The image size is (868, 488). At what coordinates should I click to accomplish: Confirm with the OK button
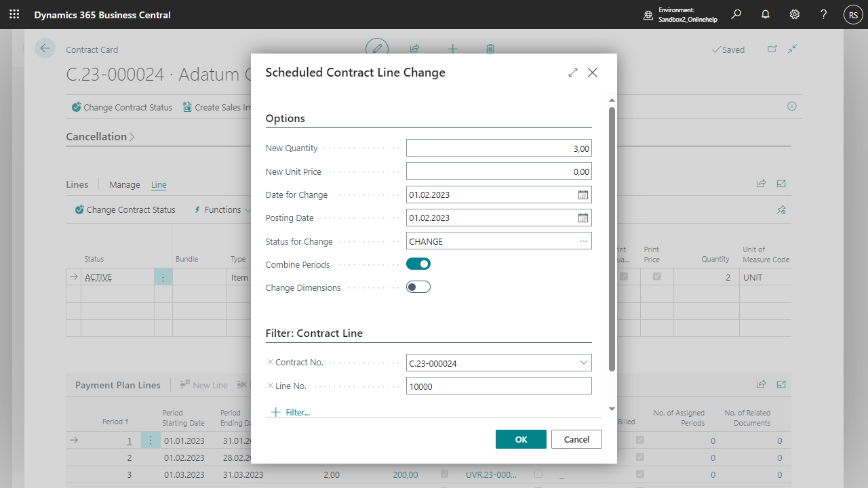tap(521, 439)
